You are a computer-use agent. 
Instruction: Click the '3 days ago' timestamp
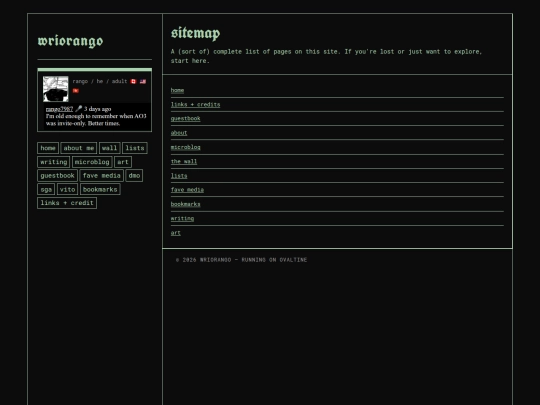point(97,109)
